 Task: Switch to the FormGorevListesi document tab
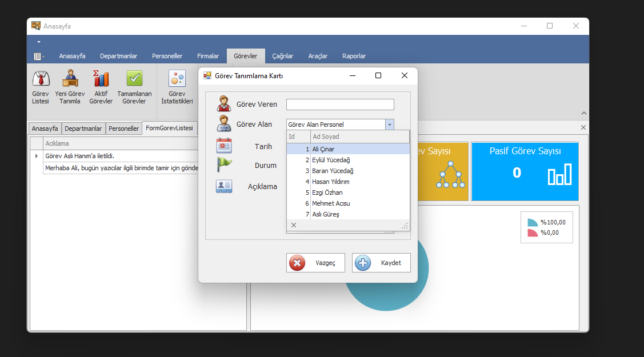(169, 128)
